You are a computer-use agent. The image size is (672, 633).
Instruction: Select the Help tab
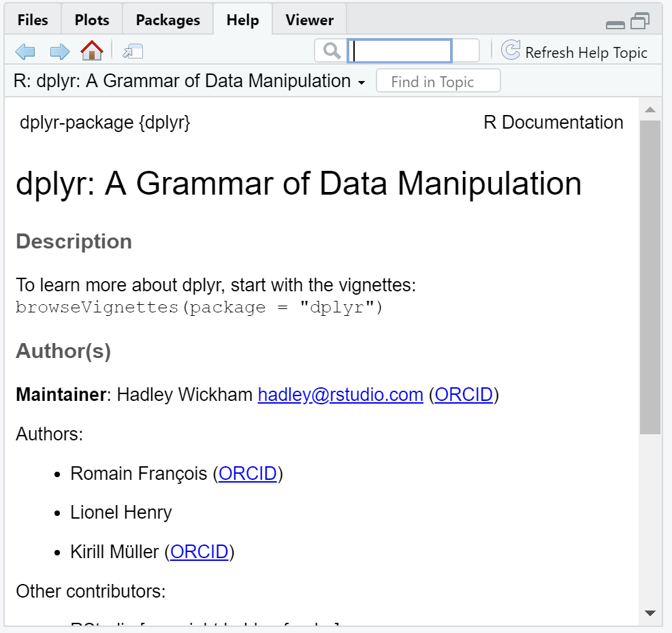click(x=242, y=20)
